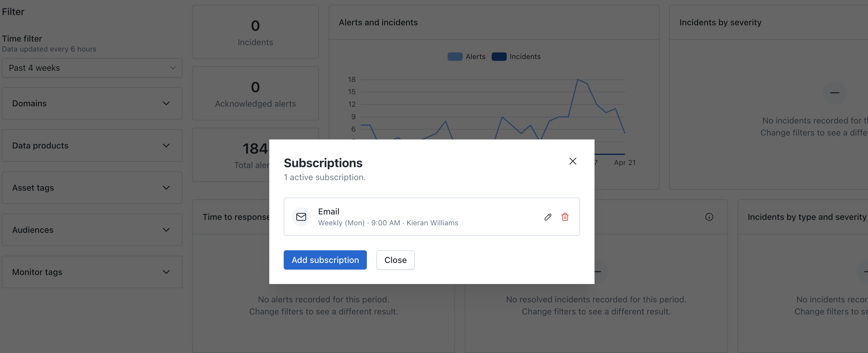Toggle the Incidents legend swatch
Screen dimensions: 868x353
pos(499,57)
